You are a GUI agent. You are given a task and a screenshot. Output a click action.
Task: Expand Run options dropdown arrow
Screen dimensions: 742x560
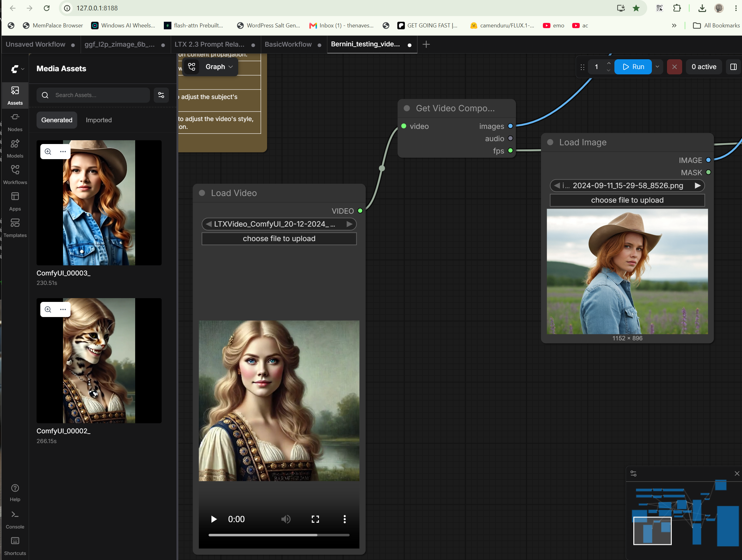coord(657,67)
